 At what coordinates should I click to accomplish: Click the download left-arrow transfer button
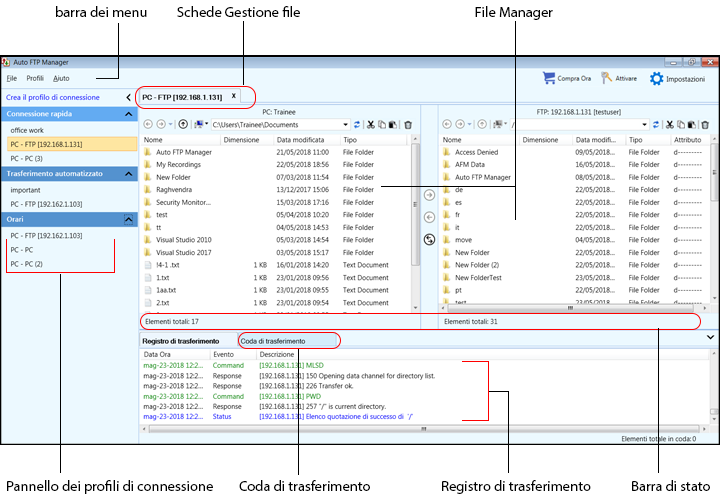(x=429, y=216)
